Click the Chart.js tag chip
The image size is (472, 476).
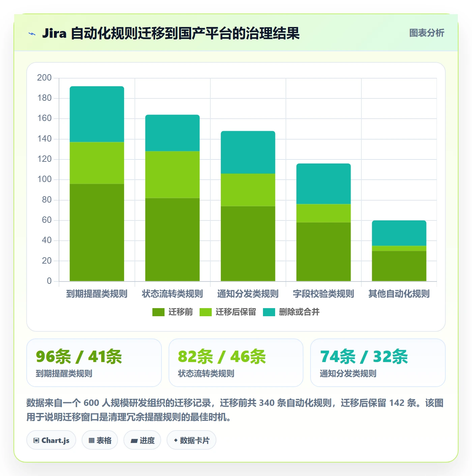click(x=51, y=440)
